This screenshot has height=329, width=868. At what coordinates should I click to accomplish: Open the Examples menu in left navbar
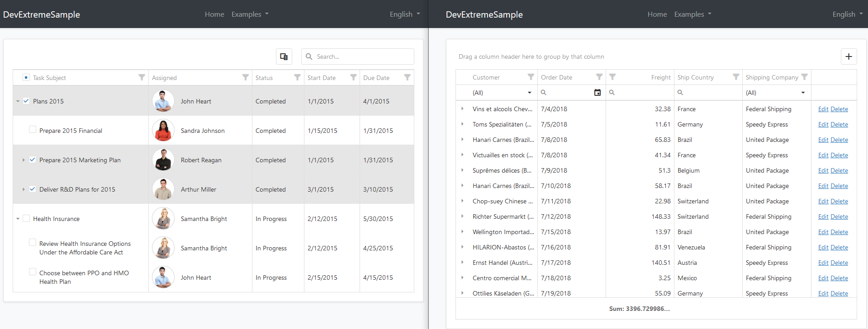coord(250,14)
